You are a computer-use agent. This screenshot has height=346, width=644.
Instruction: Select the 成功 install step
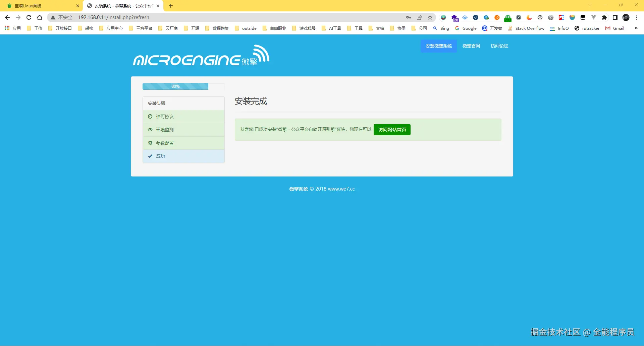(183, 156)
